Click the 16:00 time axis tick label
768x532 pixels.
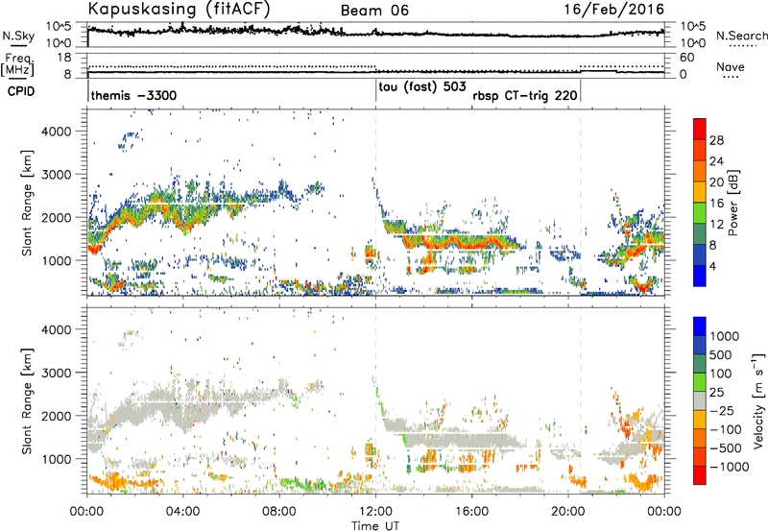point(471,512)
